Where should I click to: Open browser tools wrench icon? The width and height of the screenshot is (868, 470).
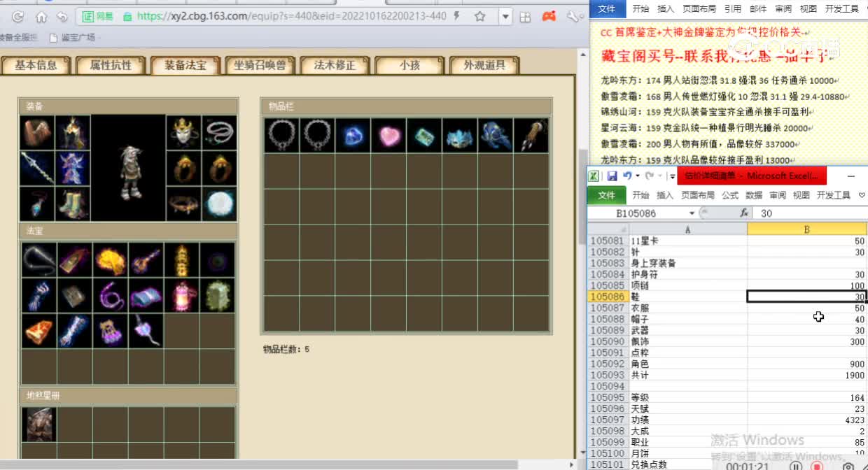point(573,16)
